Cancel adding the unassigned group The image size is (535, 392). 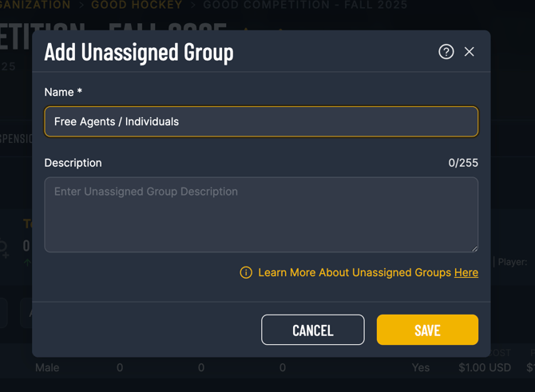point(312,330)
